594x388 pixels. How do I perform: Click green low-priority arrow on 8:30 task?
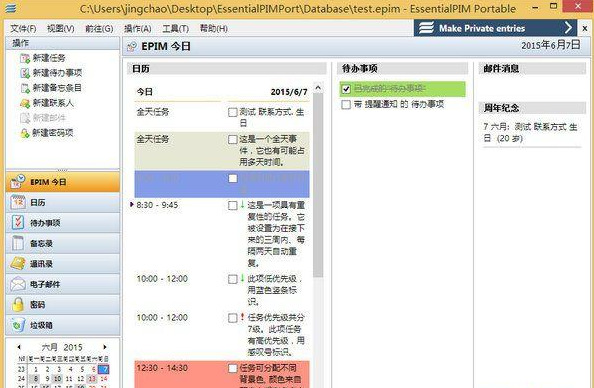pyautogui.click(x=242, y=205)
